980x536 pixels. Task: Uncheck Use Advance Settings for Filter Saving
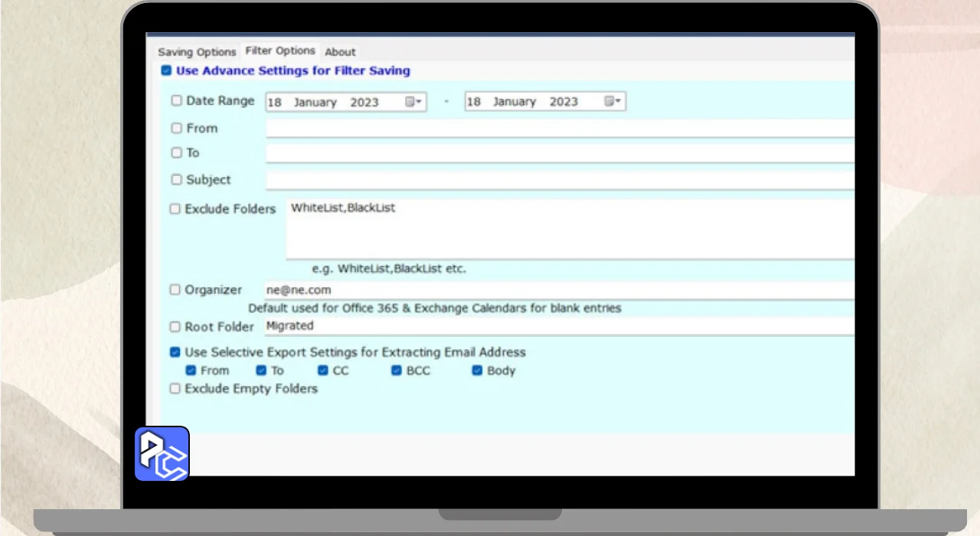pos(166,70)
